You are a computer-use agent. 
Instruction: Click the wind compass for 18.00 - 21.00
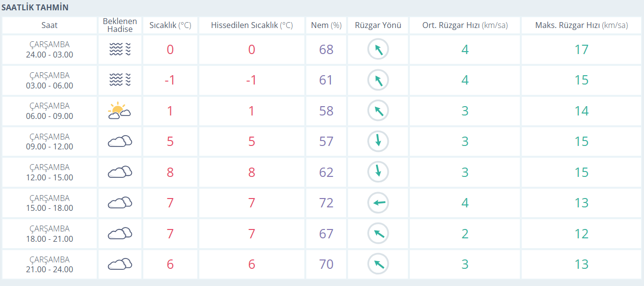(378, 233)
